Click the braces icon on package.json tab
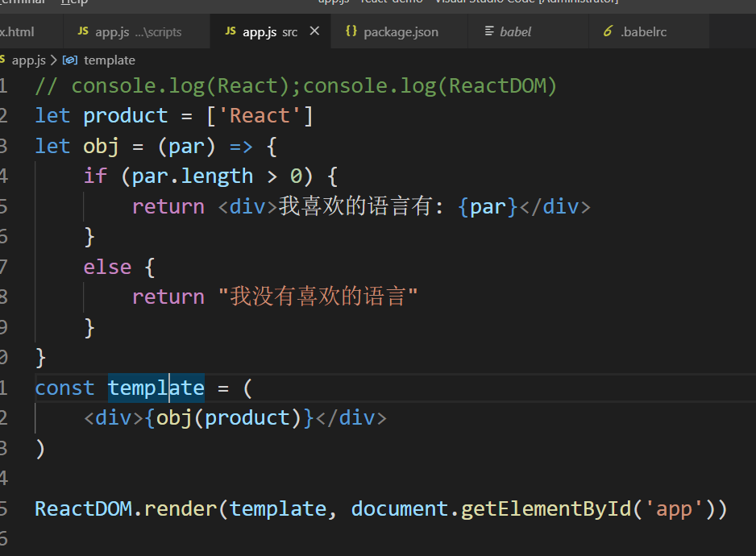Screen dimensions: 756x556 [x=351, y=31]
